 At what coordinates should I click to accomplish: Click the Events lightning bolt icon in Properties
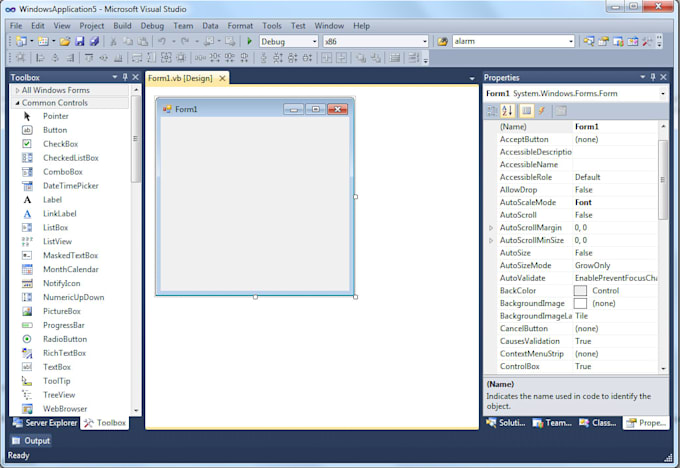click(x=541, y=111)
